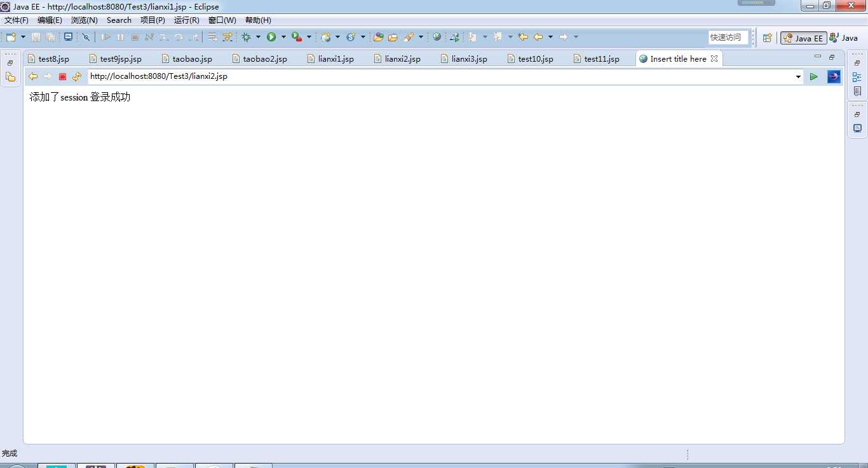Click the New Dynamic Web Project icon

326,38
